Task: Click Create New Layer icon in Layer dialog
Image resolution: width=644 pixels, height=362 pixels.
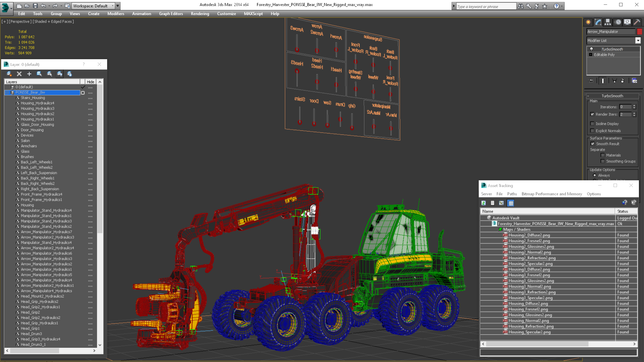Action: 9,74
